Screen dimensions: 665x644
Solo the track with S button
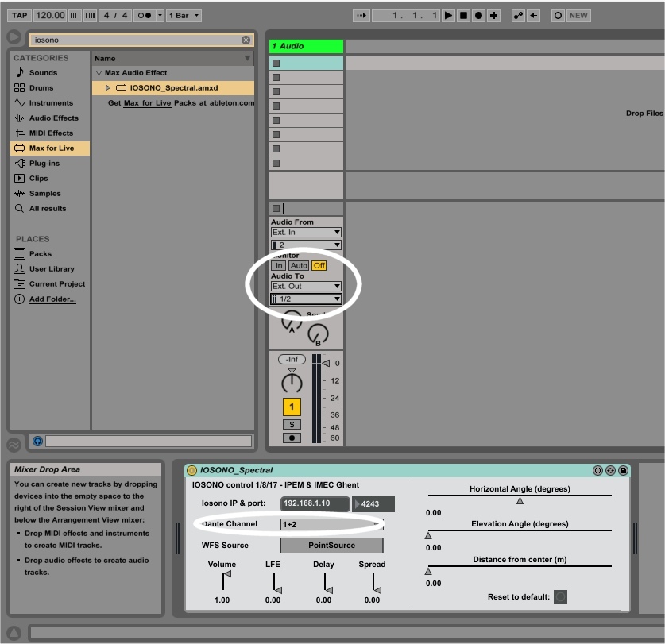pos(292,425)
